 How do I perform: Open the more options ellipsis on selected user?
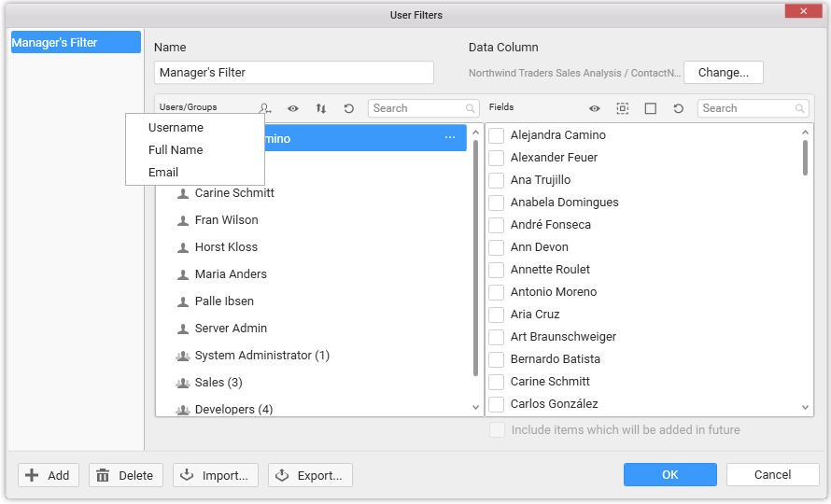[450, 138]
